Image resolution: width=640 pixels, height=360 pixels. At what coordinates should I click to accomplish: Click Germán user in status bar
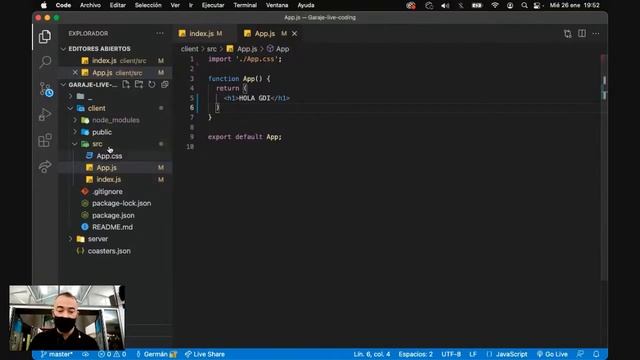pos(156,354)
